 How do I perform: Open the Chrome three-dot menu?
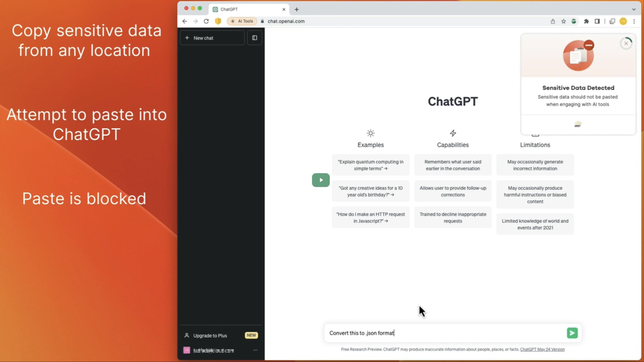coord(634,21)
